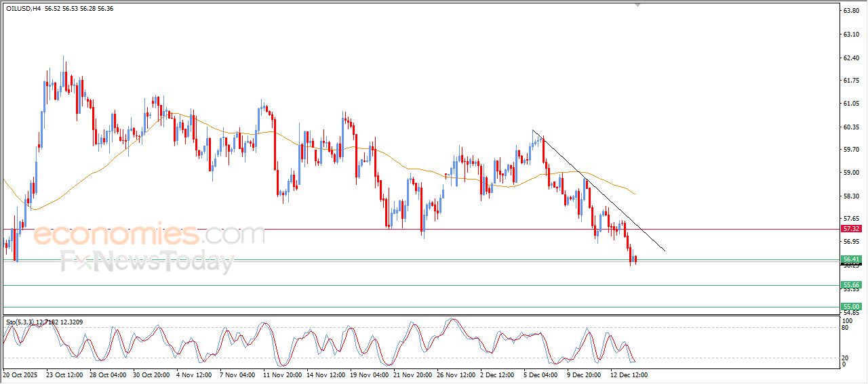Click the stochastic 20 level label
Viewport: 868px width, 384px height.
pos(844,358)
